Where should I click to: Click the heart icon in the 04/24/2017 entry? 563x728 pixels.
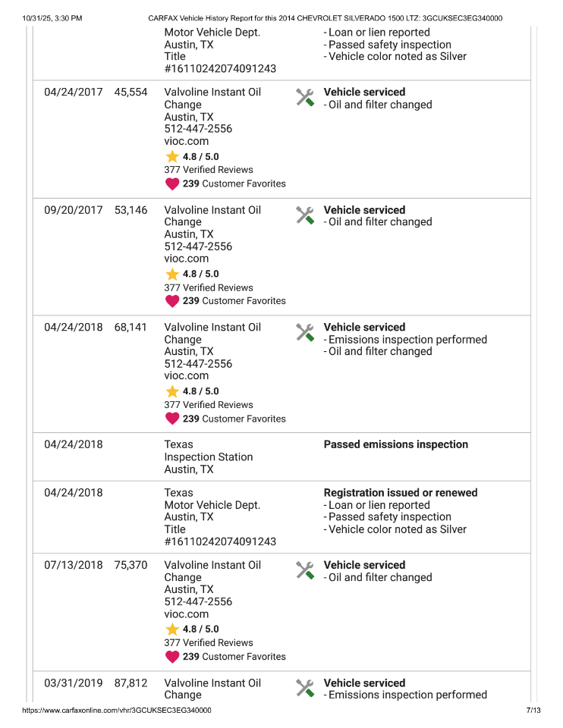(172, 184)
